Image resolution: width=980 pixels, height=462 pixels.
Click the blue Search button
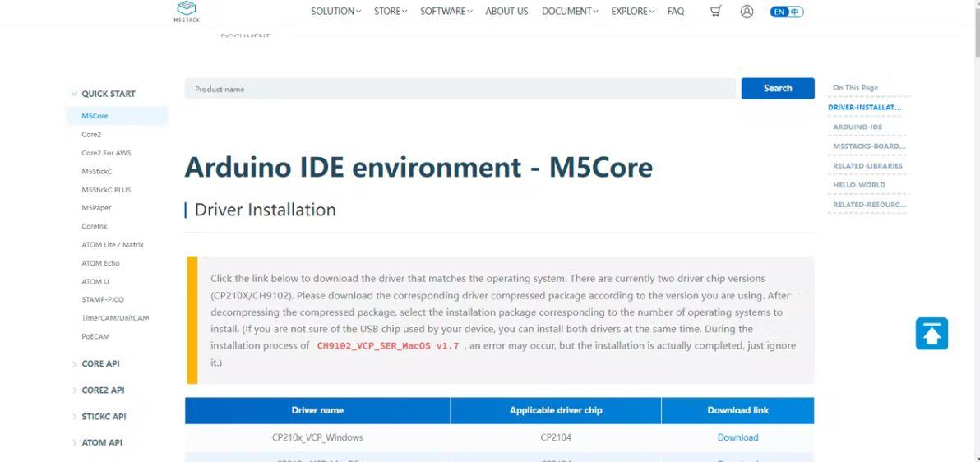778,88
